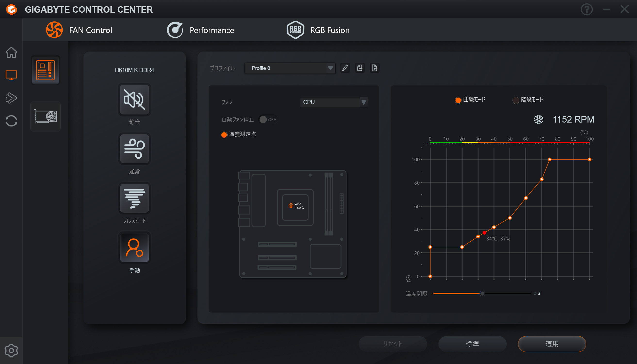The height and width of the screenshot is (364, 637).
Task: Select the stair mode (階段モード) radio button
Action: click(515, 100)
